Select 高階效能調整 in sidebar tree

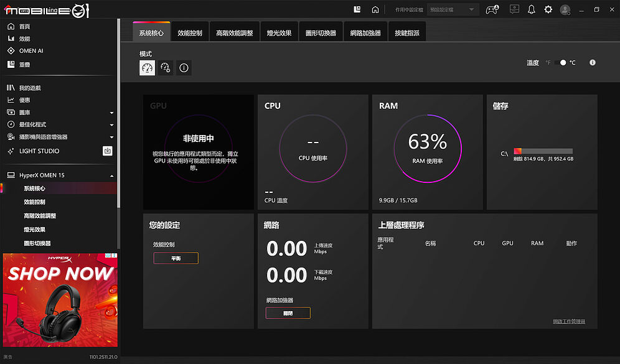(40, 216)
